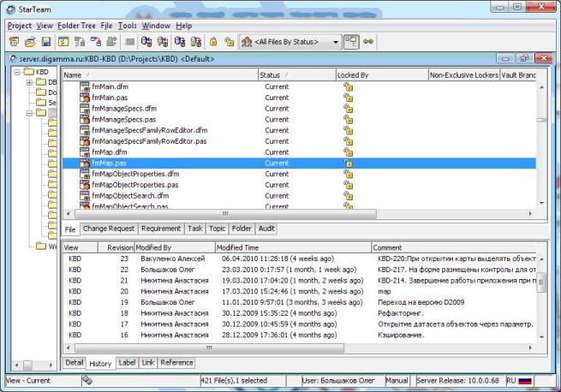Image resolution: width=561 pixels, height=392 pixels.
Task: Switch to the Audit tab
Action: coord(266,229)
